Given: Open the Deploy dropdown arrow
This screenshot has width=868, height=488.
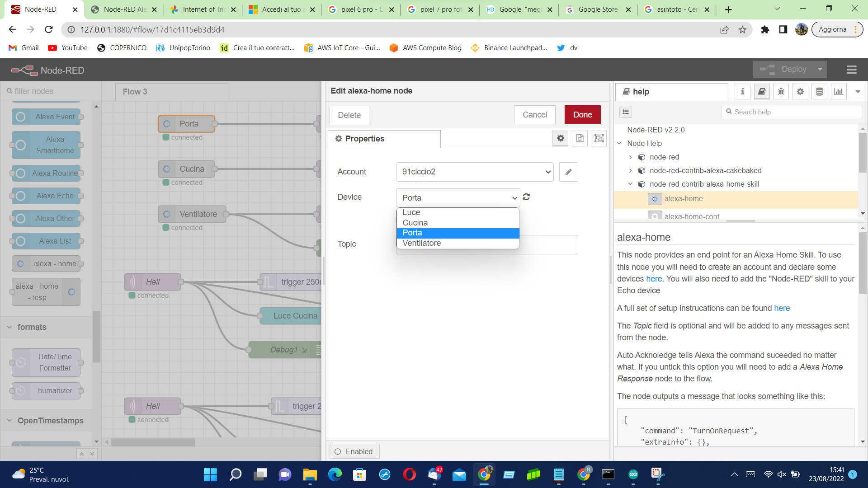Looking at the screenshot, I should (x=820, y=70).
